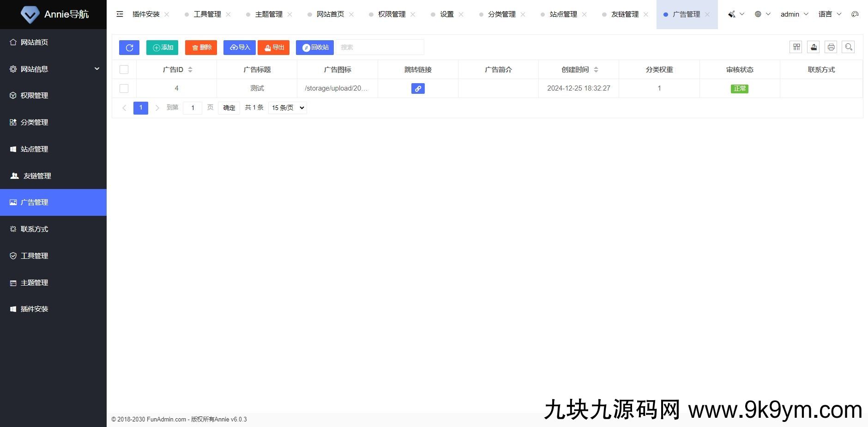Click the 测试 ad title cell
Viewport: 868px width, 427px height.
coord(257,88)
